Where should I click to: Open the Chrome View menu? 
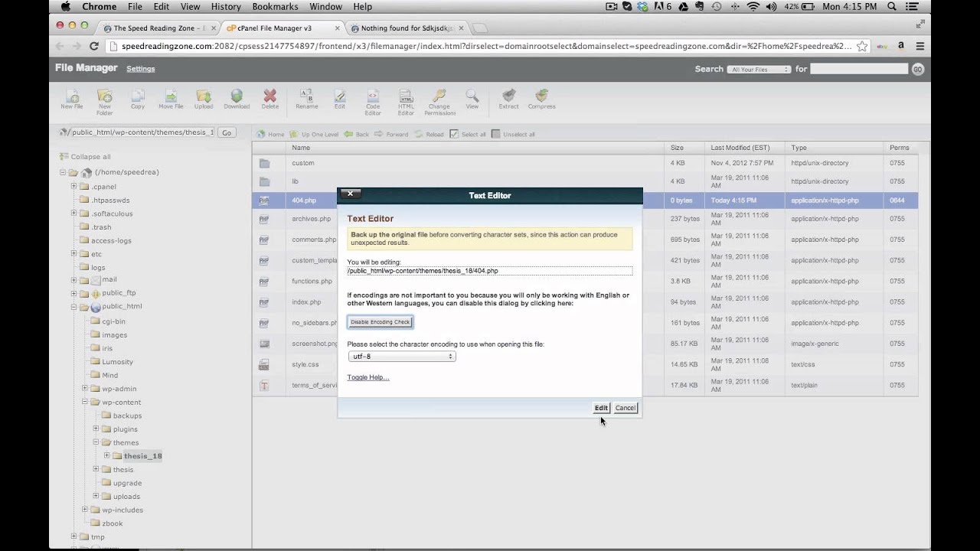coord(190,6)
